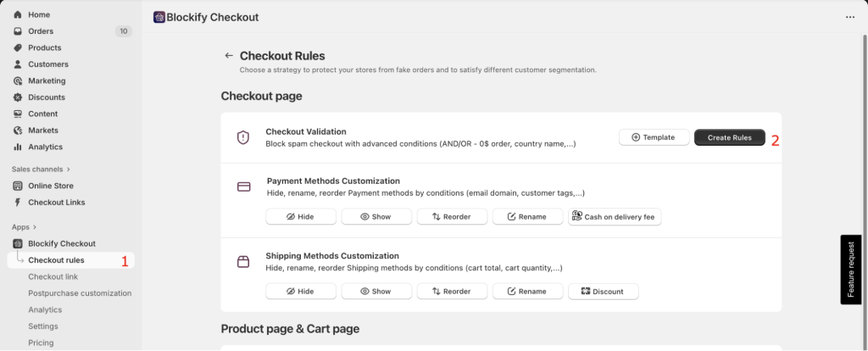The height and width of the screenshot is (351, 868).
Task: Click Show under Shipping Methods Customization
Action: click(376, 292)
